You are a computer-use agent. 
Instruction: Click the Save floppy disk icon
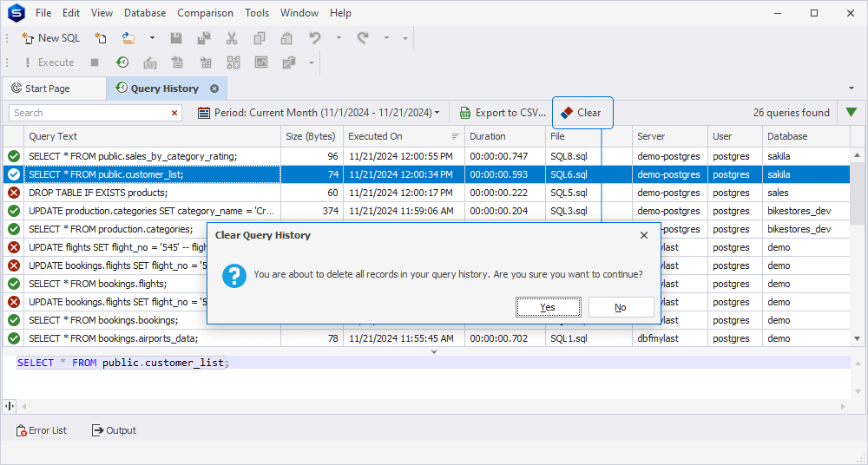tap(176, 38)
